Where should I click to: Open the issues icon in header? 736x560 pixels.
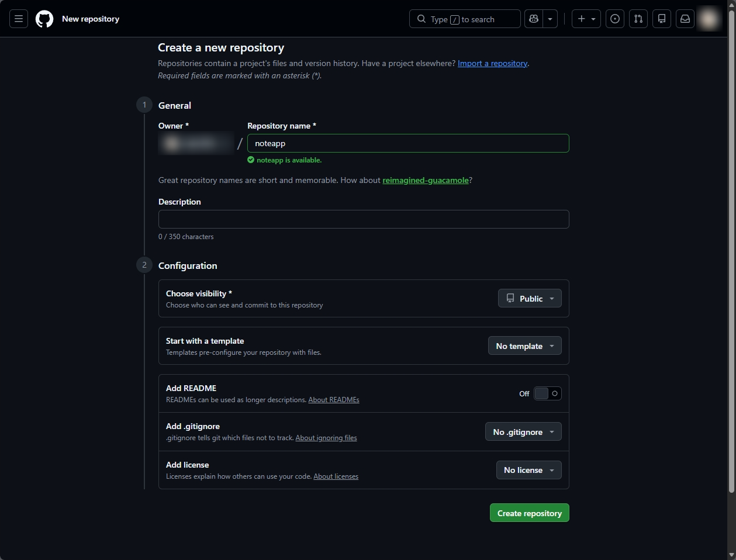[615, 19]
